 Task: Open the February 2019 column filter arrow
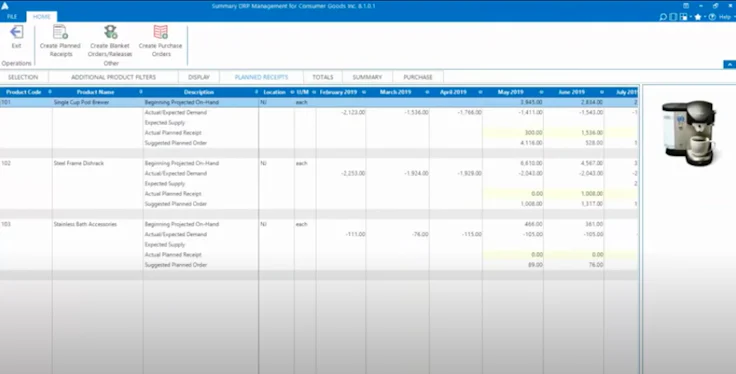pos(363,92)
